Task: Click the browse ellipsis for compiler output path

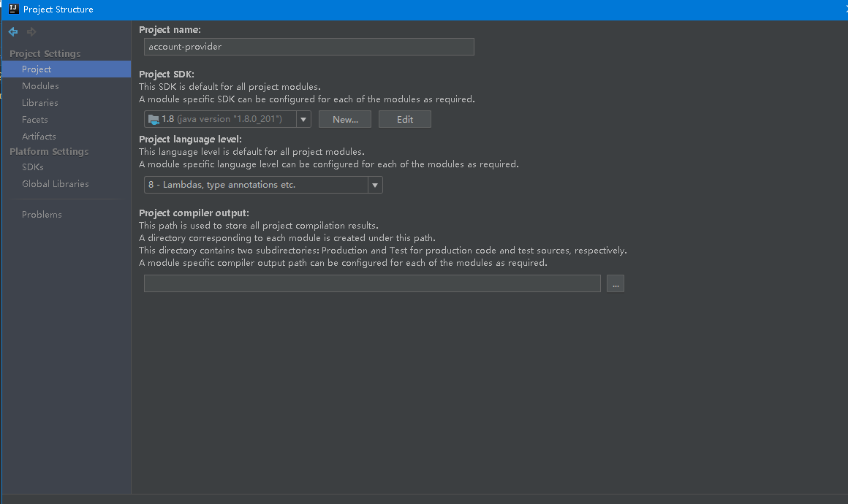Action: click(x=615, y=283)
